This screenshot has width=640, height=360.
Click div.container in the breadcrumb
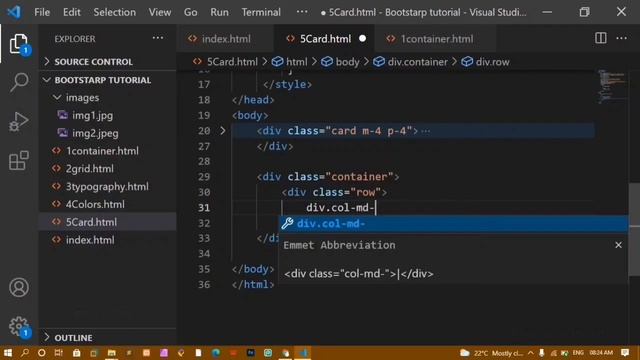pyautogui.click(x=417, y=62)
